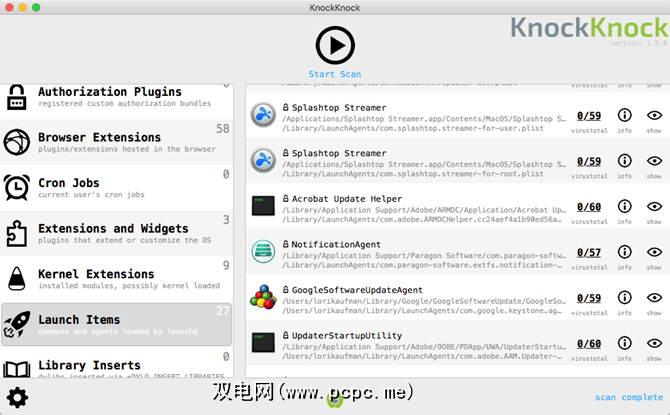This screenshot has width=670, height=415.
Task: Click the Authorization Plugins padlock icon
Action: 17,97
